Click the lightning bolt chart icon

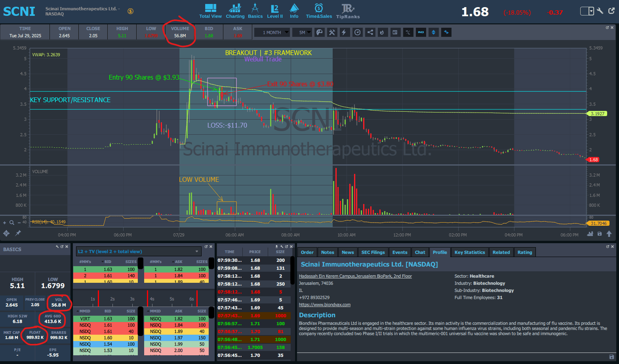click(x=344, y=32)
